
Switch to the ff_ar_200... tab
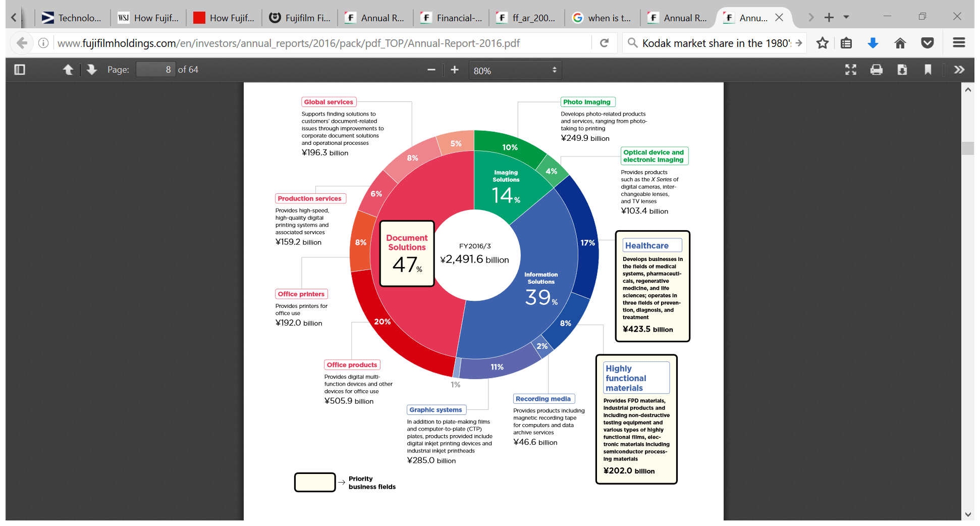(x=527, y=18)
